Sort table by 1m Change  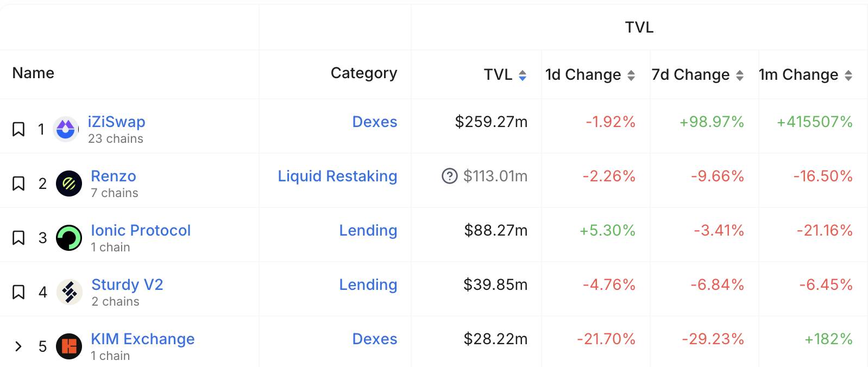point(848,75)
